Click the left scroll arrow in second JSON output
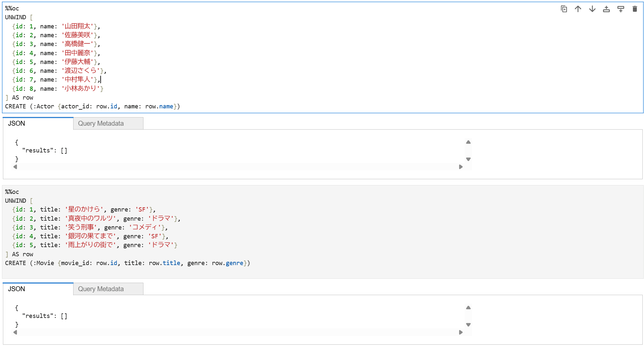Viewport: 644px width, 347px height. (15, 332)
